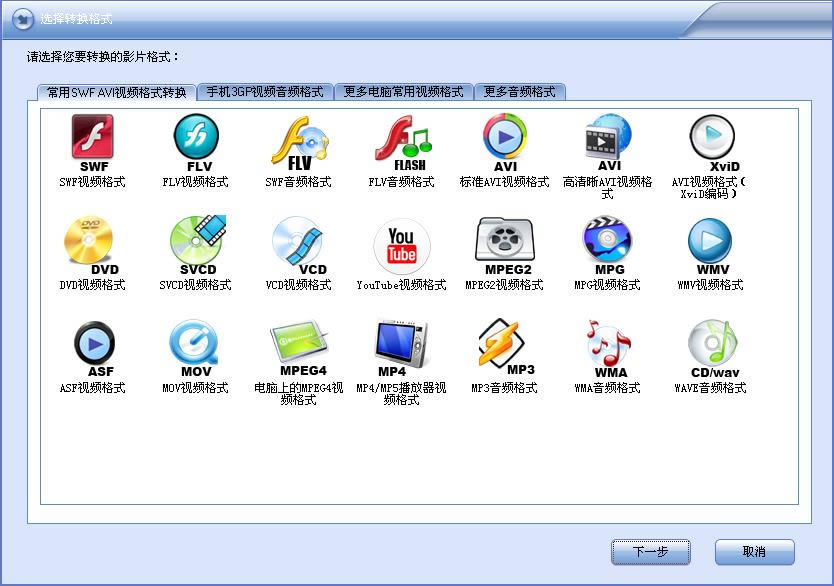Select the MPEG2 folder icon
This screenshot has height=586, width=834.
point(505,246)
